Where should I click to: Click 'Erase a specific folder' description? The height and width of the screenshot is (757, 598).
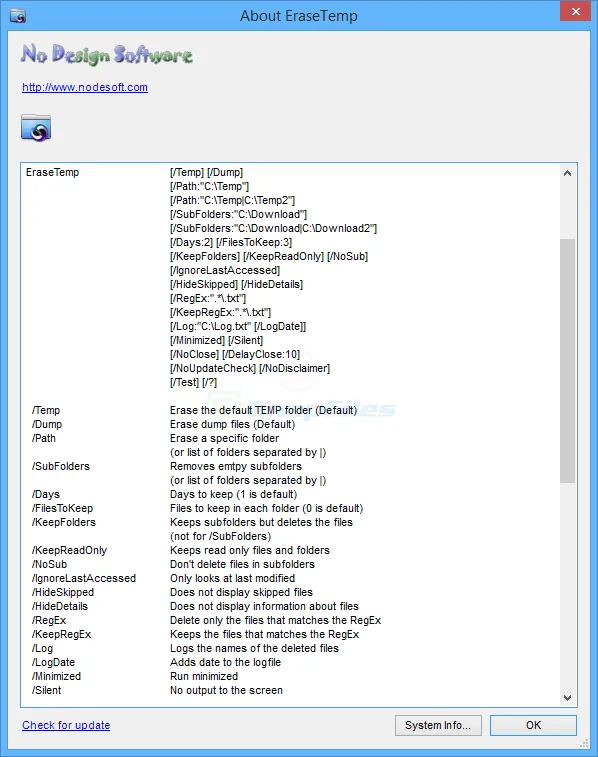[224, 438]
